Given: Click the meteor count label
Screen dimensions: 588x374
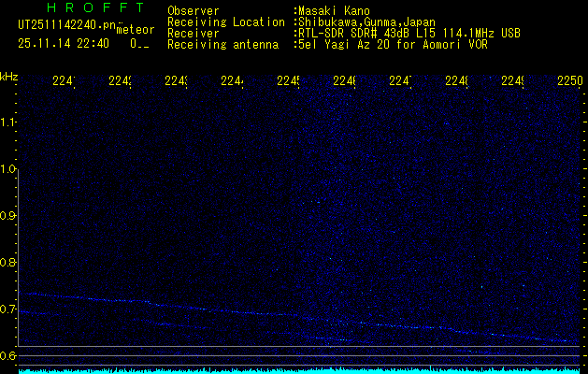Looking at the screenshot, I should point(135,29).
